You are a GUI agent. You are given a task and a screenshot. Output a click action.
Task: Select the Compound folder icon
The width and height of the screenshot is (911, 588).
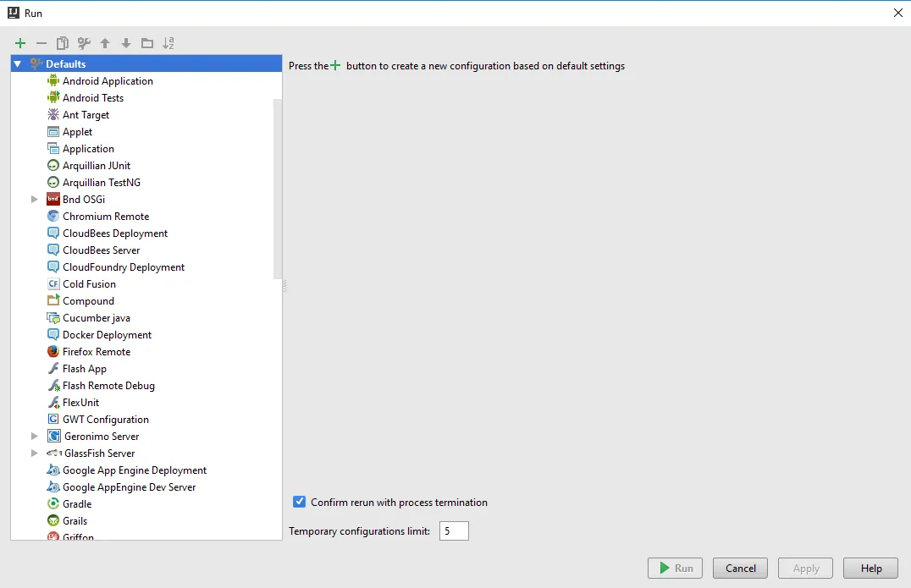[x=53, y=300]
